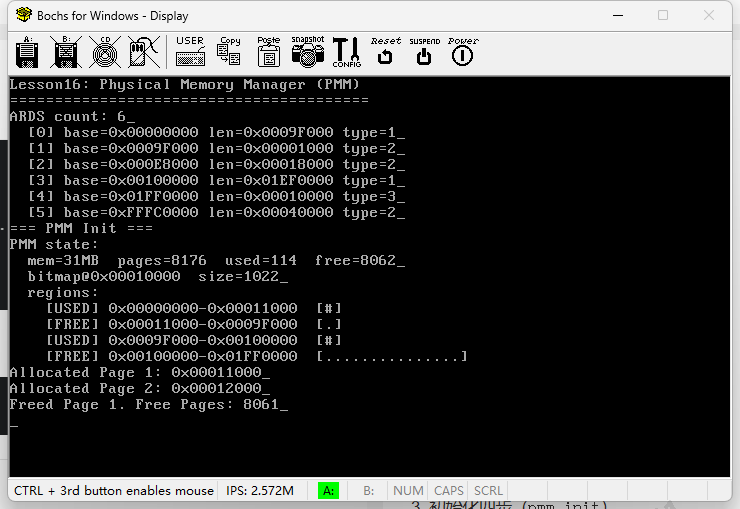Screen dimensions: 740x509
Task: Open the CONFIG tools icon
Action: click(347, 52)
